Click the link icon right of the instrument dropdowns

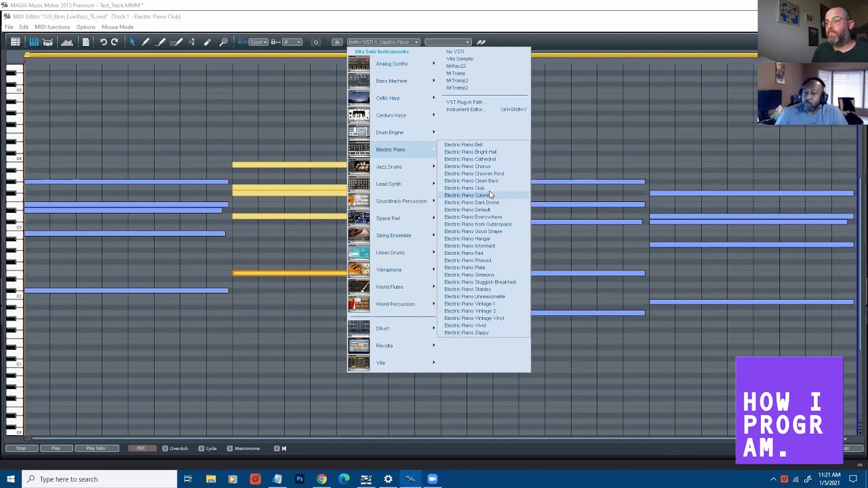point(481,42)
